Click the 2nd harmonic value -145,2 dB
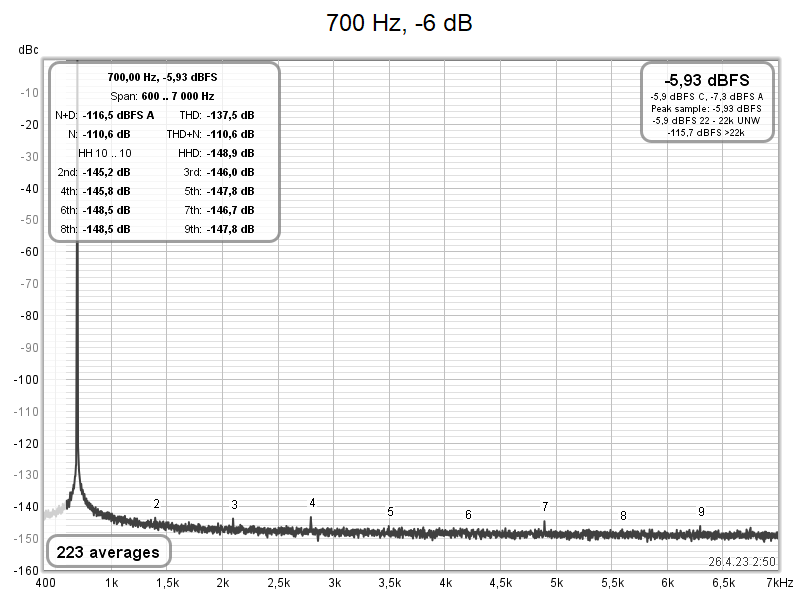This screenshot has width=800, height=595. click(x=107, y=172)
